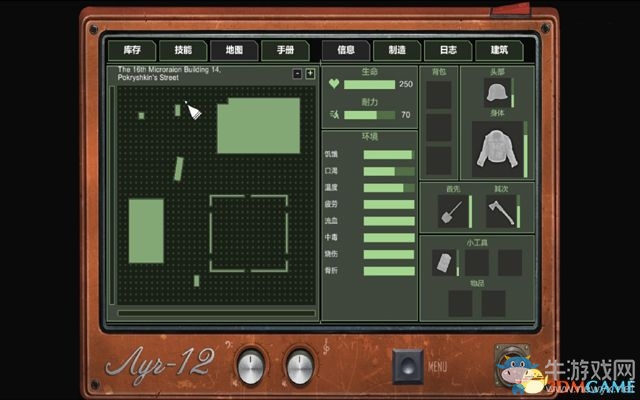The image size is (640, 400).
Task: Click the 疲劳 fatigue bar
Action: (389, 204)
